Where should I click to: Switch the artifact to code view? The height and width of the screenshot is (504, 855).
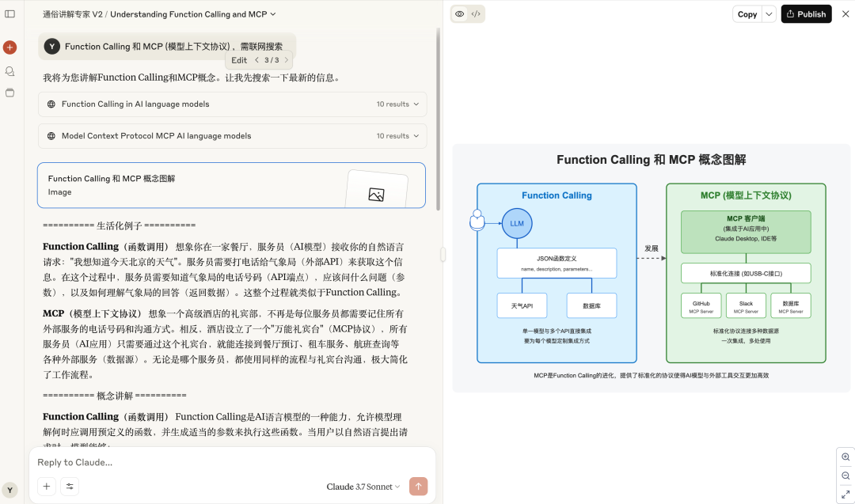(475, 13)
